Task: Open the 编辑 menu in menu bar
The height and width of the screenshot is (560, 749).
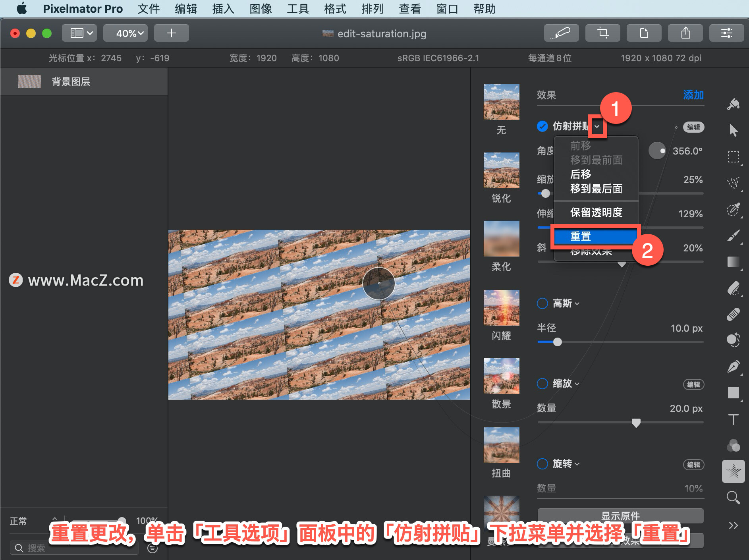Action: (186, 8)
